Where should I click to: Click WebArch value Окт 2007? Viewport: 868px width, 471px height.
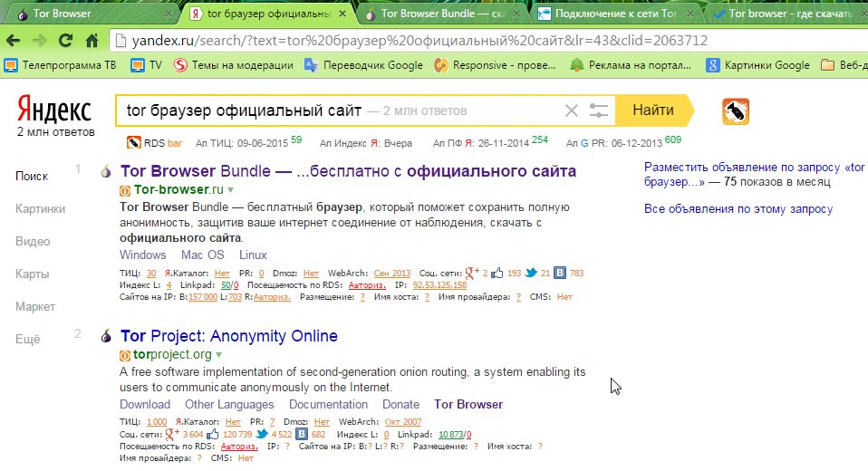coord(403,422)
